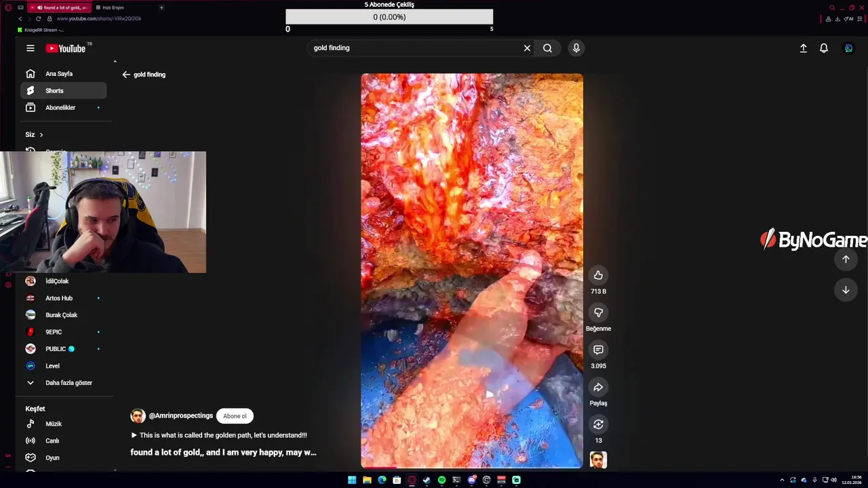Switch to the found a lot of gold tab
The height and width of the screenshot is (488, 868).
(x=58, y=7)
